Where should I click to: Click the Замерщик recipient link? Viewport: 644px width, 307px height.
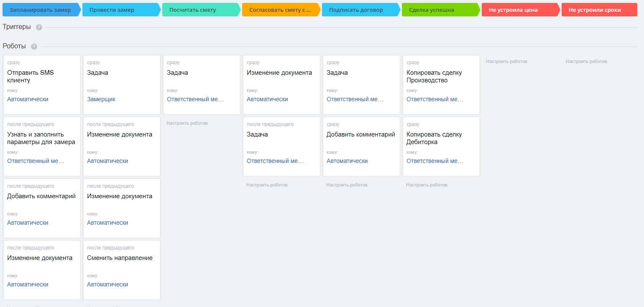coord(101,100)
